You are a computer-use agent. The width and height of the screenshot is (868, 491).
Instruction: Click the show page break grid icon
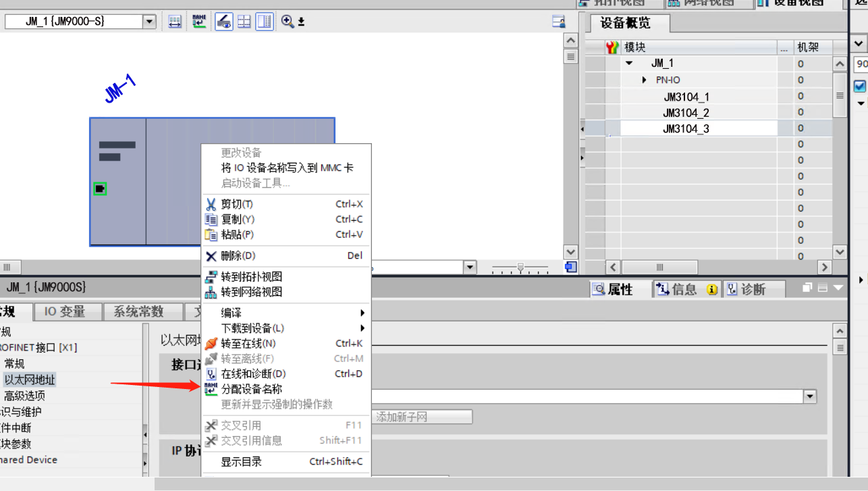(244, 22)
